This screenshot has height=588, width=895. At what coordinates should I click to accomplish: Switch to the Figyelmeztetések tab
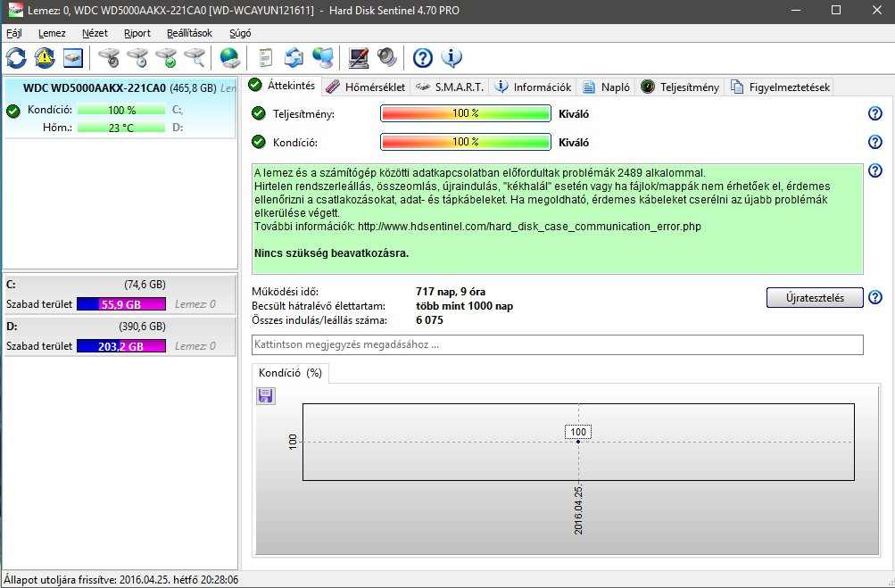click(780, 87)
